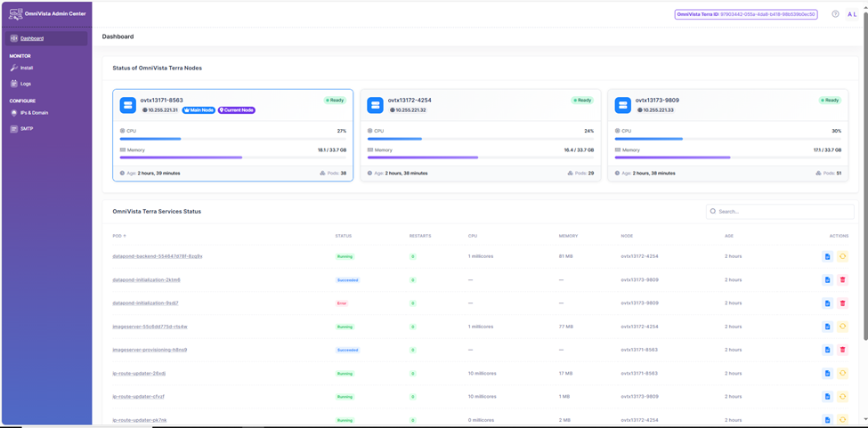
Task: Open the Dashboard sidebar item
Action: pos(32,38)
